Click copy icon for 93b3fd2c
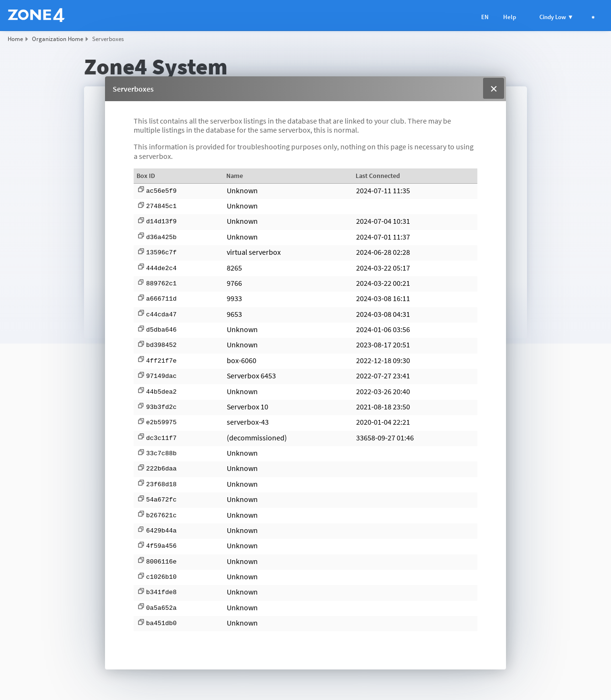This screenshot has width=611, height=700. pos(141,406)
